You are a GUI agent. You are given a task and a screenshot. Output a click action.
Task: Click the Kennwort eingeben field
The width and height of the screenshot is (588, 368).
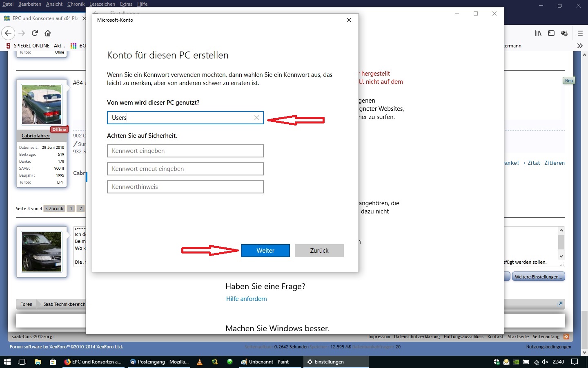coord(185,151)
